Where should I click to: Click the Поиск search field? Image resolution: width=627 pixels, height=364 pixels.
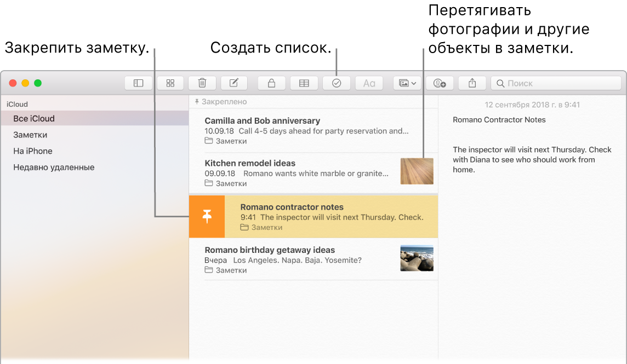pyautogui.click(x=555, y=83)
